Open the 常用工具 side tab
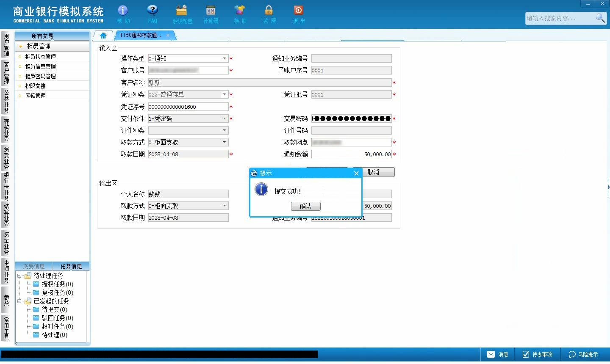This screenshot has height=364, width=610. (6, 328)
